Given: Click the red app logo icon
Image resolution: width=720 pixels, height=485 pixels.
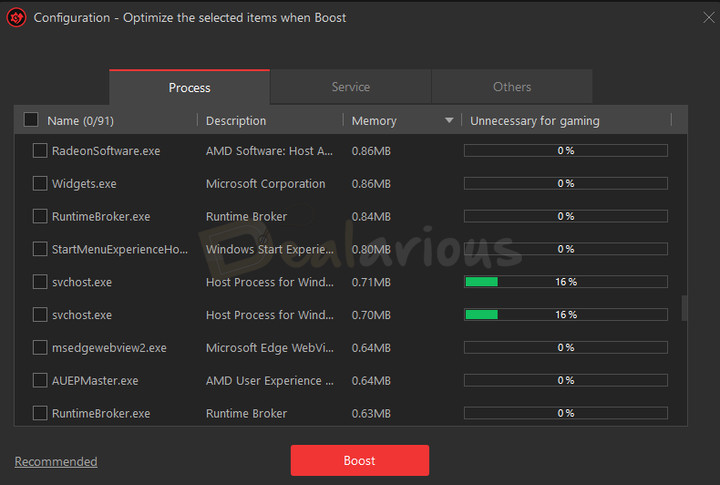Looking at the screenshot, I should click(16, 17).
